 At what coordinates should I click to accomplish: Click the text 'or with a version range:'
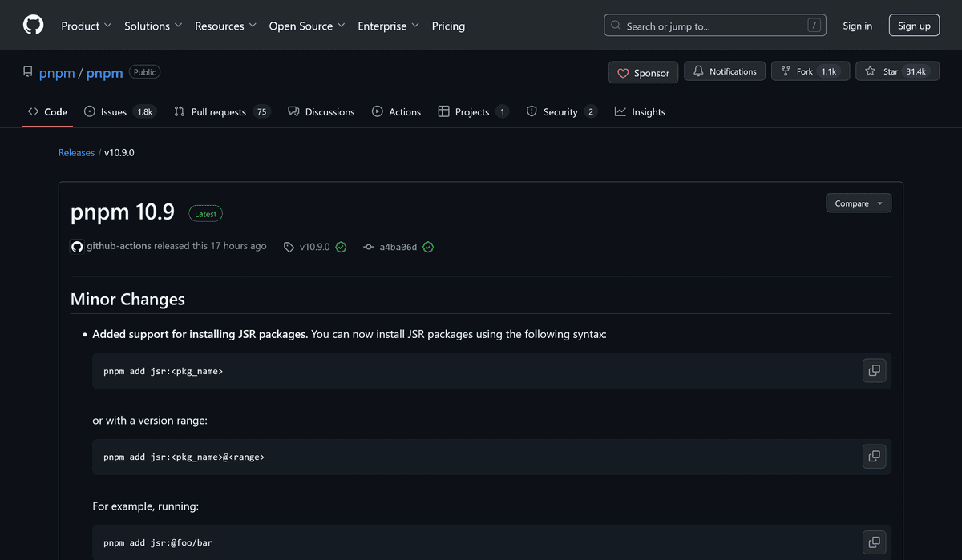(x=150, y=420)
